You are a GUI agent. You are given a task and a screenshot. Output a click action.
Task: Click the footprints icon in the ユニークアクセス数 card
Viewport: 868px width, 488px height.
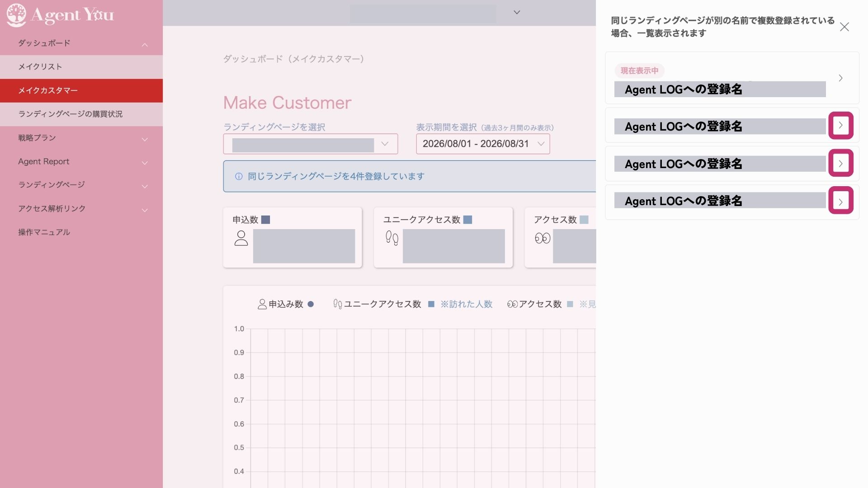pos(392,238)
